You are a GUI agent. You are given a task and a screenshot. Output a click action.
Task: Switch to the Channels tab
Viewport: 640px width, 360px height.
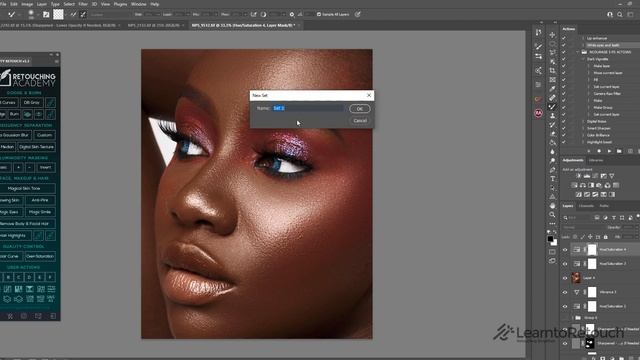(x=587, y=206)
